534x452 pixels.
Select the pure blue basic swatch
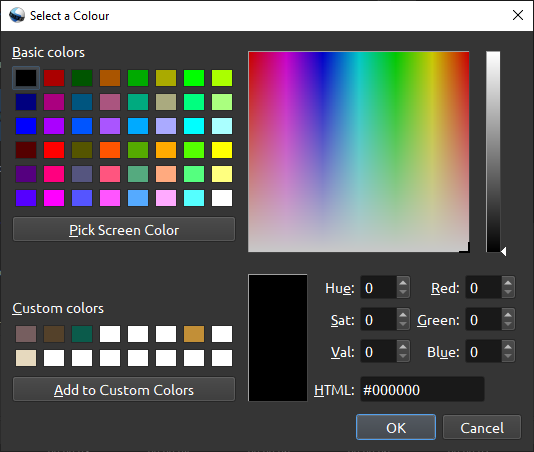26,126
